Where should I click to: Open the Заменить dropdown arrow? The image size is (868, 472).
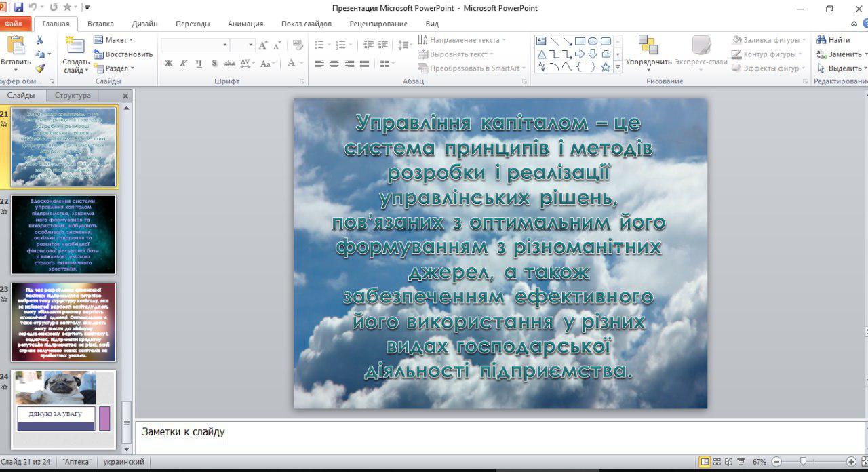click(865, 54)
